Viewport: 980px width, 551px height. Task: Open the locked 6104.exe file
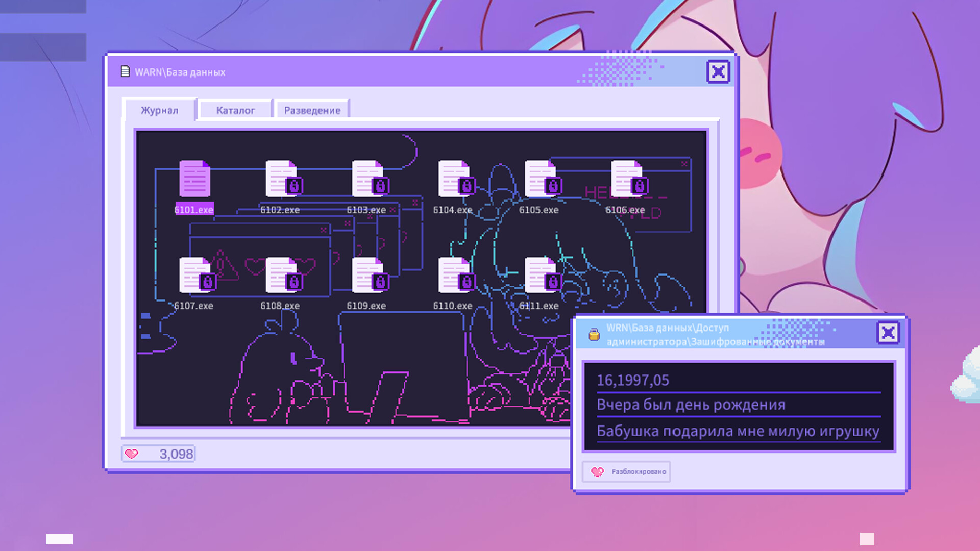pyautogui.click(x=454, y=179)
